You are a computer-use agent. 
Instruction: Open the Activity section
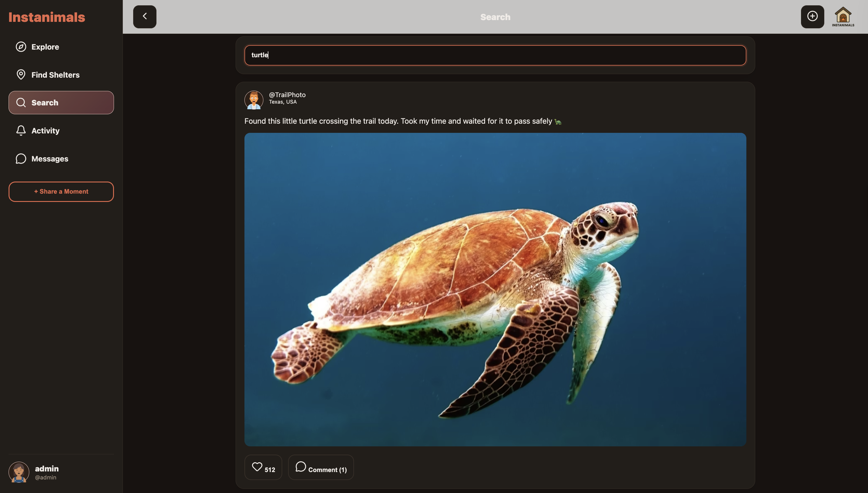point(45,131)
